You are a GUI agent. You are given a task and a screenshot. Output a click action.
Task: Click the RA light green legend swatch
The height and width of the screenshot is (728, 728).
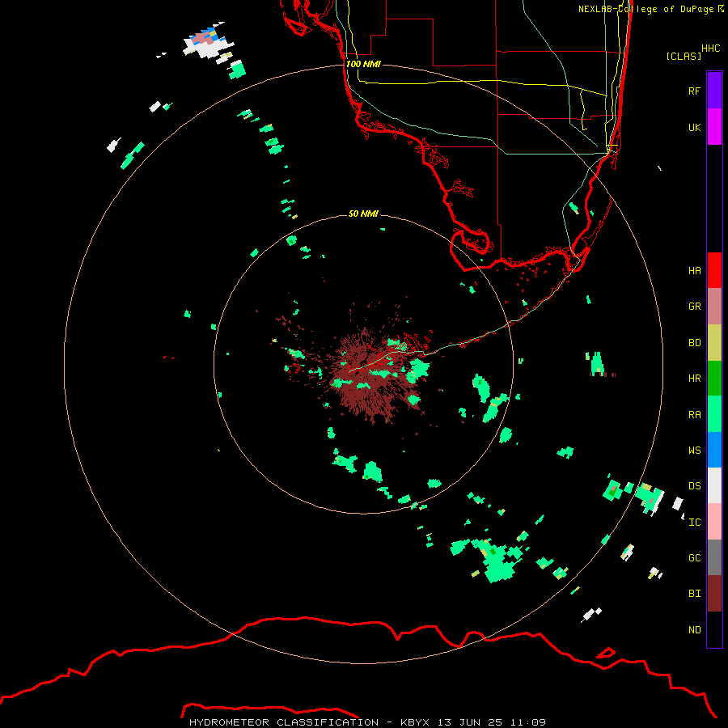tap(714, 414)
